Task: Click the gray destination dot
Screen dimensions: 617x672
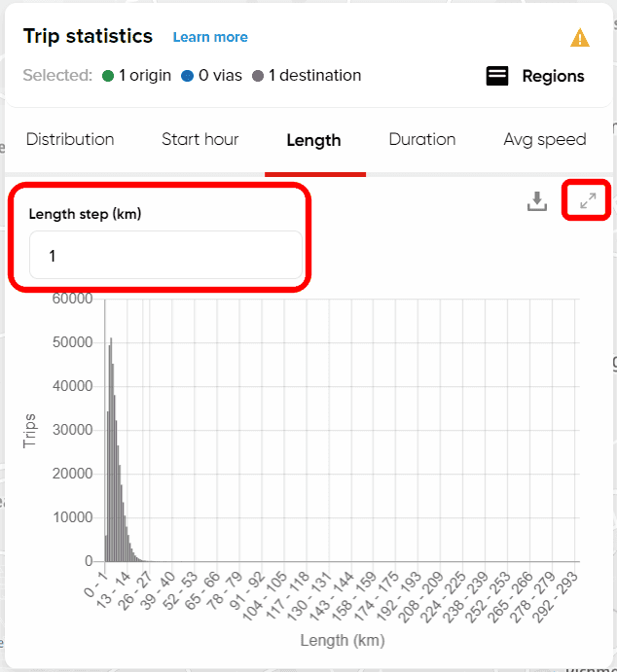Action: tap(257, 76)
